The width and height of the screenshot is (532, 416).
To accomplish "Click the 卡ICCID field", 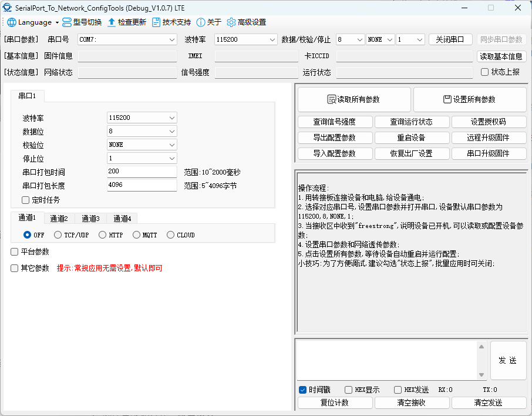I will (405, 56).
